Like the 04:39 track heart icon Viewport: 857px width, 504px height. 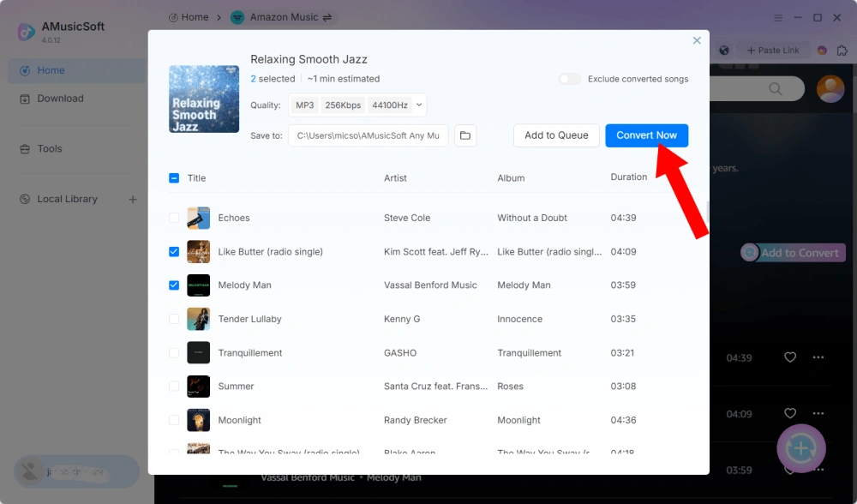(790, 357)
